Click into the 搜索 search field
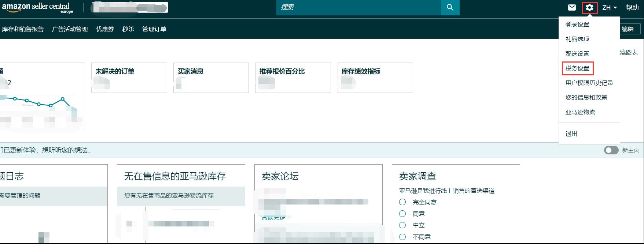 pos(358,8)
